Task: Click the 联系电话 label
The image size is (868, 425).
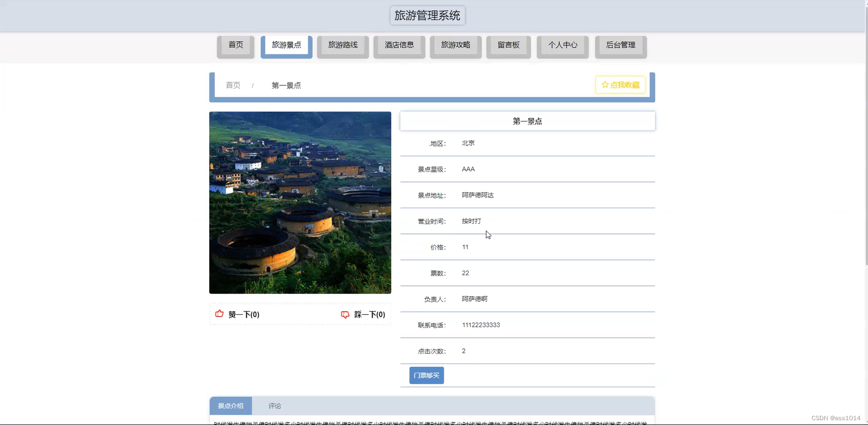Action: click(x=432, y=326)
